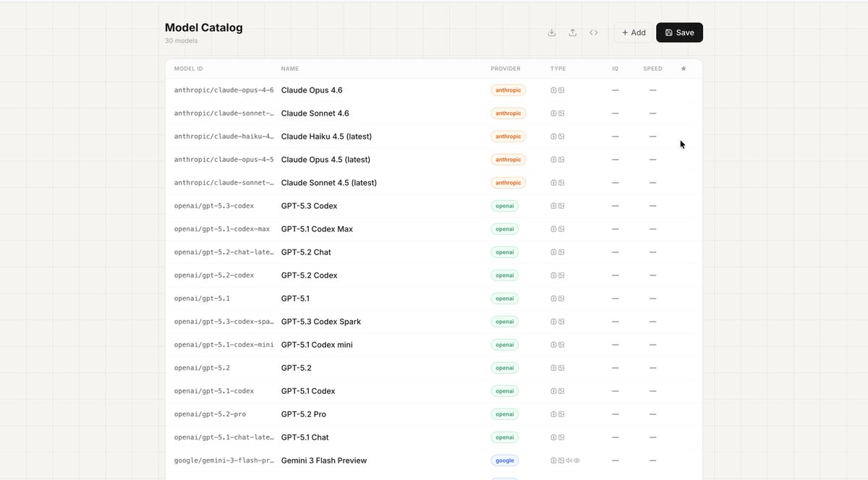Click the Claude Haiku 4.5 (latest) name
Viewport: 868px width, 480px height.
coord(328,137)
